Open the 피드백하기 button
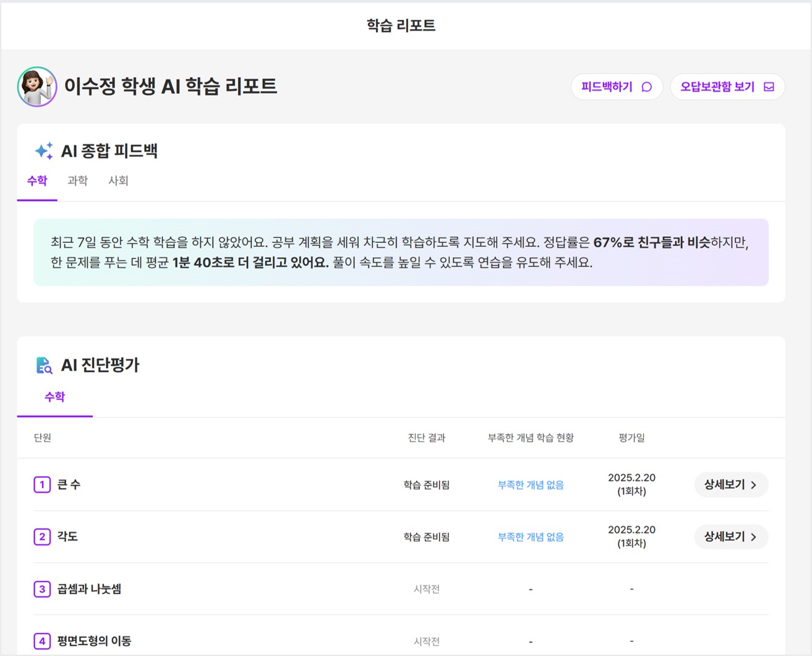 point(617,87)
